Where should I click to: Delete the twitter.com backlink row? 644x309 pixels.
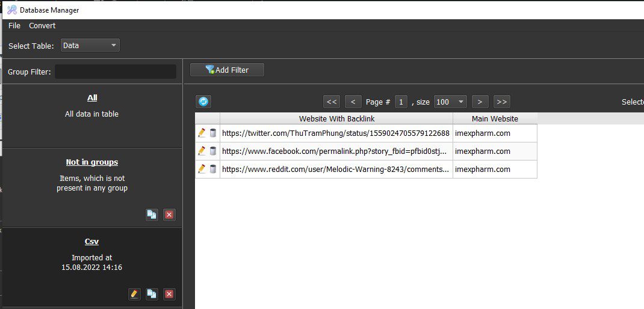[212, 133]
